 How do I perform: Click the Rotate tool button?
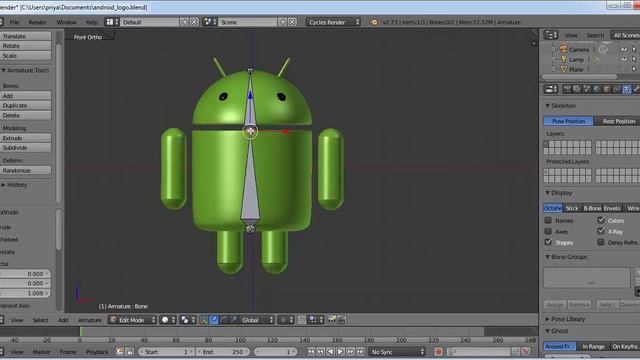click(x=25, y=46)
